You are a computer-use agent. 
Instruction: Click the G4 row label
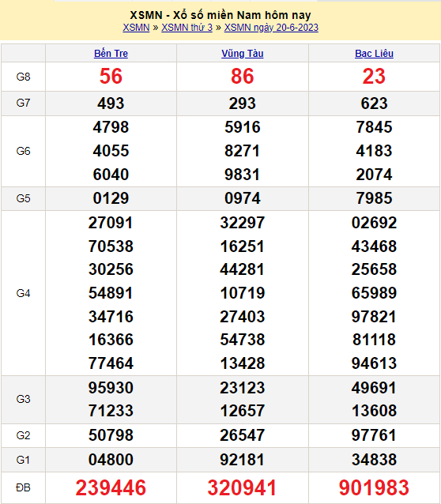[x=23, y=293]
